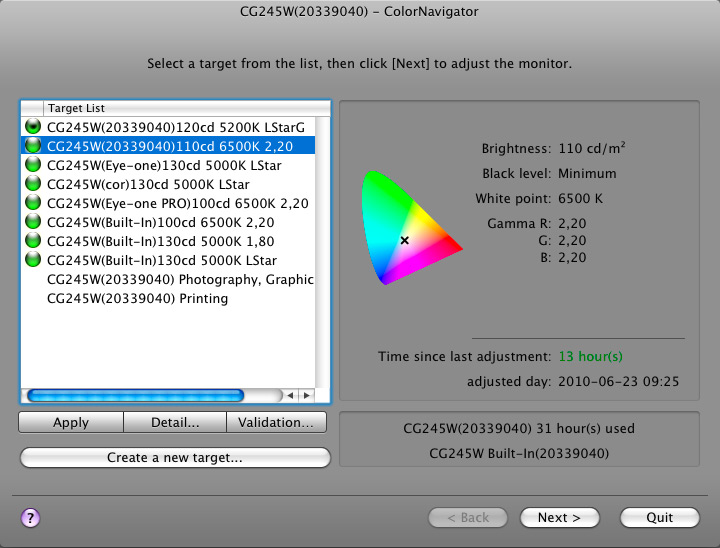Click the Next > button
Screen dimensions: 720x548
click(x=559, y=518)
